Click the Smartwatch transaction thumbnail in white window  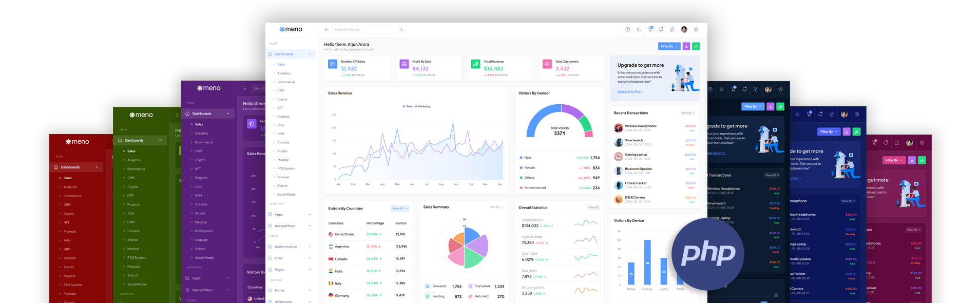(619, 142)
